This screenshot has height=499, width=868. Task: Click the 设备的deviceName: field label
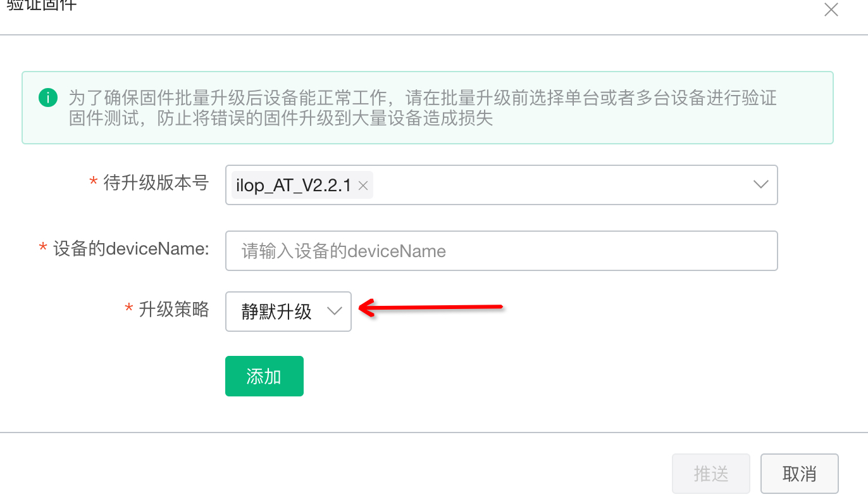click(x=131, y=249)
